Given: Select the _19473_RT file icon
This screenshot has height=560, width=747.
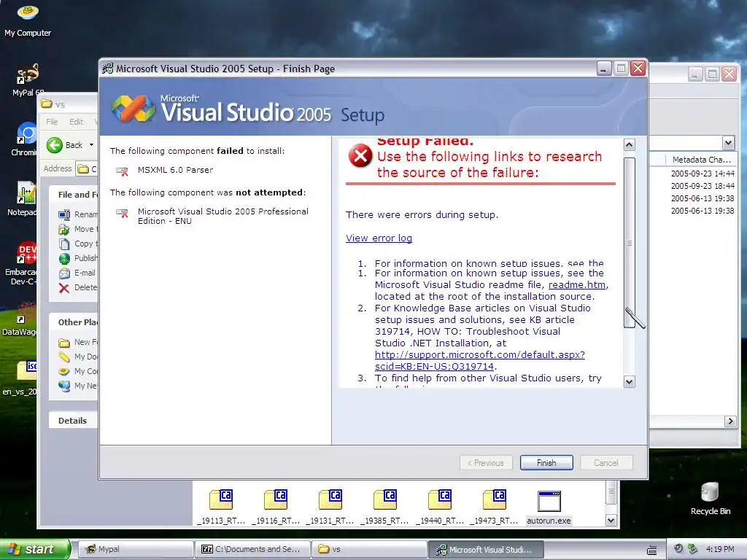Looking at the screenshot, I should 494,507.
